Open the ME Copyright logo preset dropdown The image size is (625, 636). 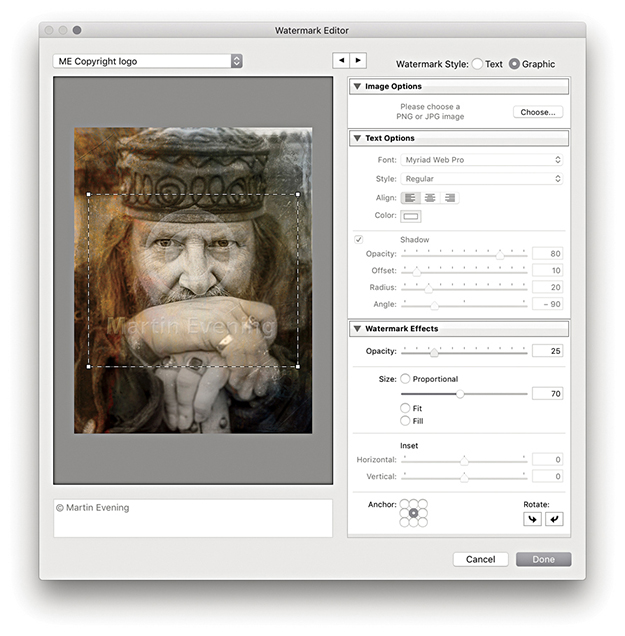[x=147, y=61]
